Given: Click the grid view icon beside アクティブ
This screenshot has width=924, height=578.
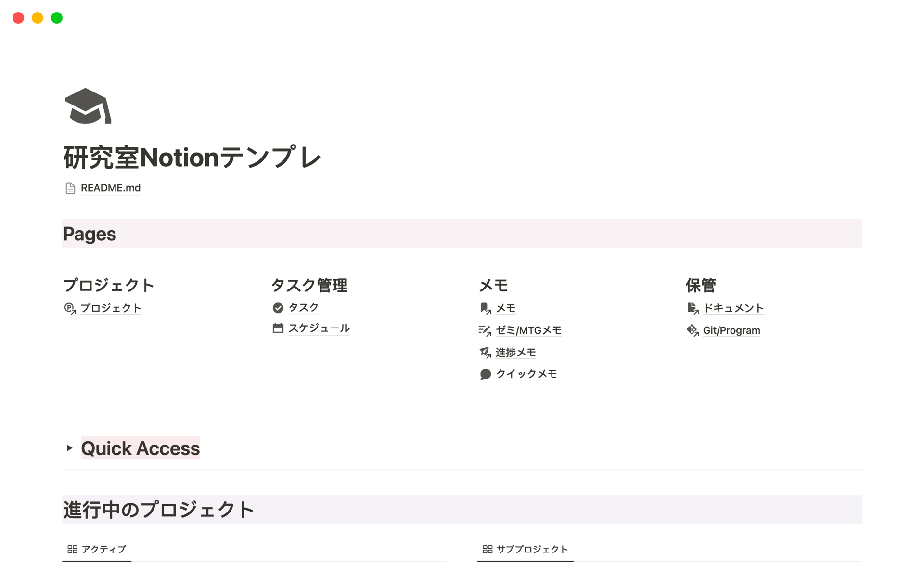Looking at the screenshot, I should 73,549.
